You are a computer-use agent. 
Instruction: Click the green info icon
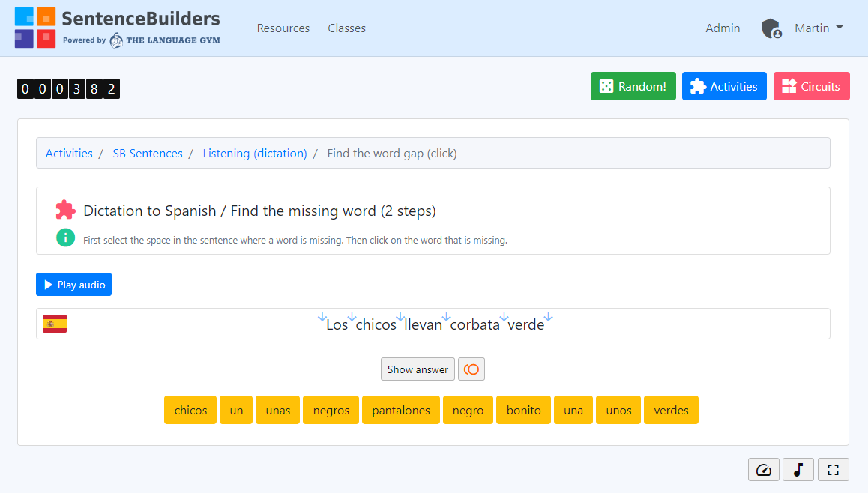pos(65,238)
